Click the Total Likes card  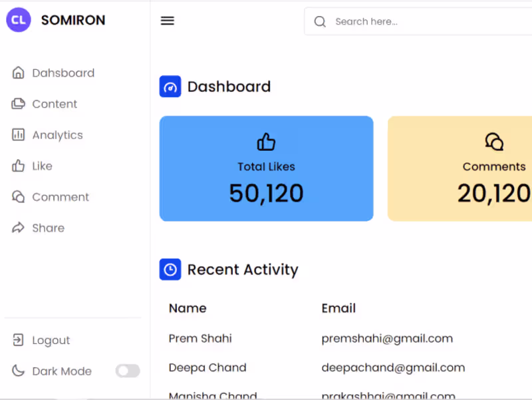267,169
